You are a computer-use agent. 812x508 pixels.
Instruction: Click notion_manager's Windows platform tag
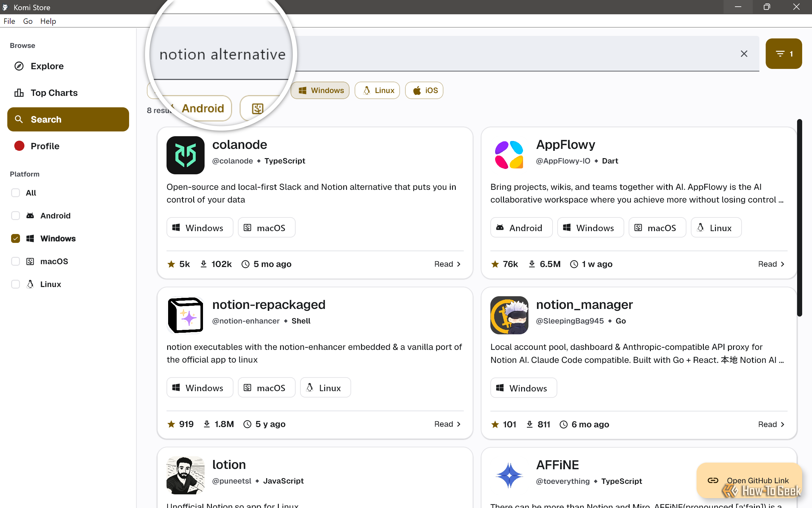point(523,388)
